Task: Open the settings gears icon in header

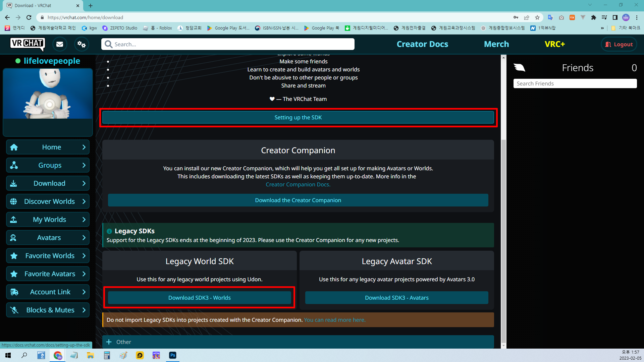Action: click(x=82, y=44)
